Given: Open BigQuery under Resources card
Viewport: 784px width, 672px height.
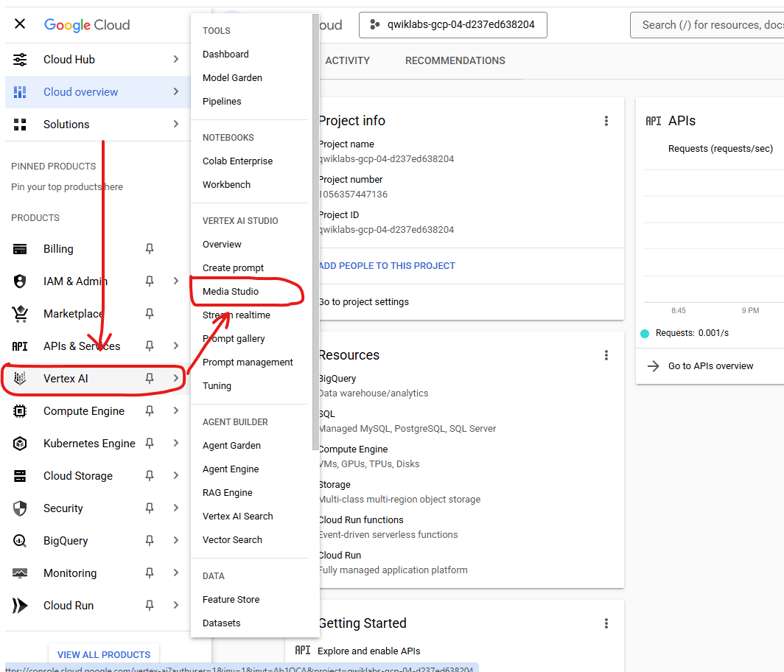Looking at the screenshot, I should tap(337, 379).
